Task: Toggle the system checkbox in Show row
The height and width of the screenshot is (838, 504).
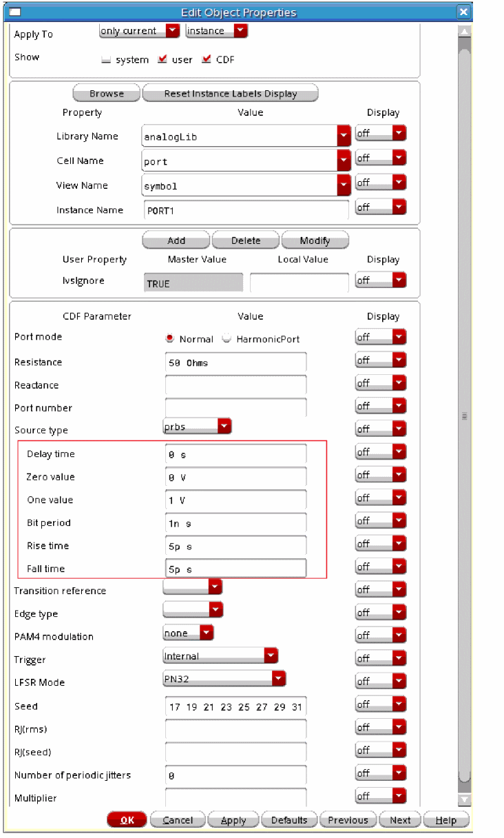Action: click(x=105, y=60)
